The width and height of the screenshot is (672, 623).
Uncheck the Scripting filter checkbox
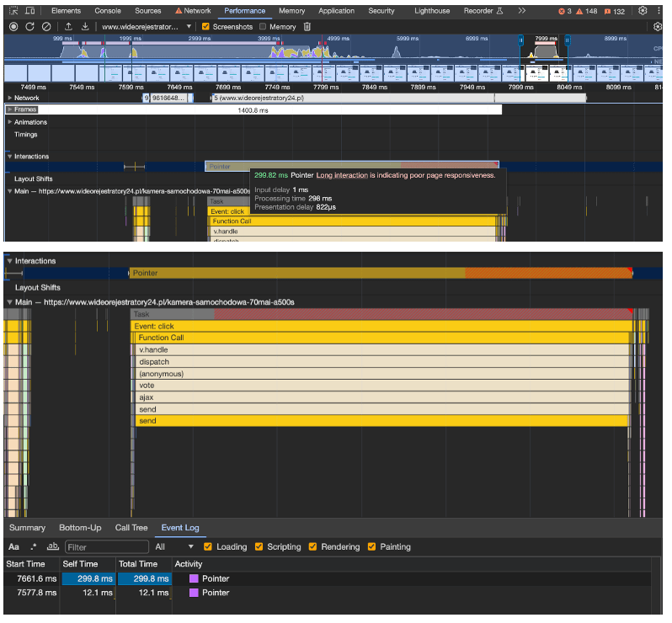coord(259,547)
